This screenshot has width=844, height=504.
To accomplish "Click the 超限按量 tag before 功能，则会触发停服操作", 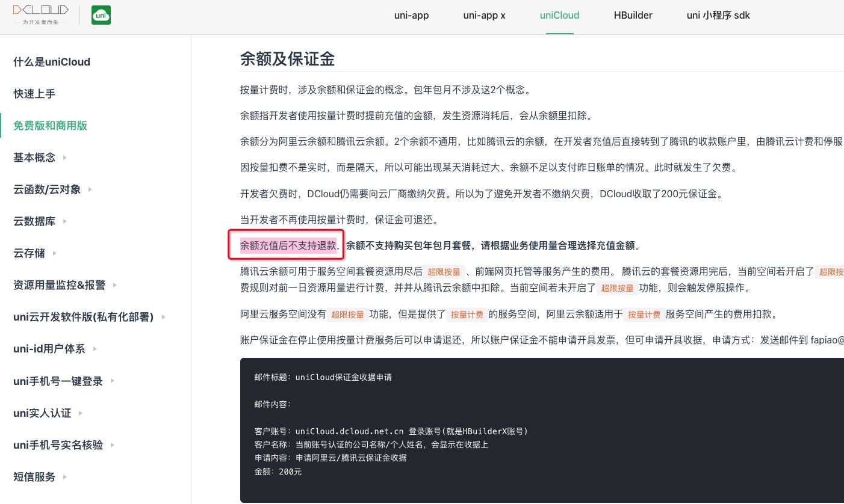I will pyautogui.click(x=618, y=288).
